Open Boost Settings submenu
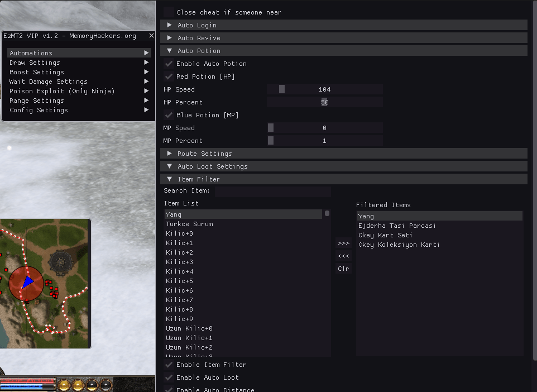537x392 pixels. click(x=79, y=72)
